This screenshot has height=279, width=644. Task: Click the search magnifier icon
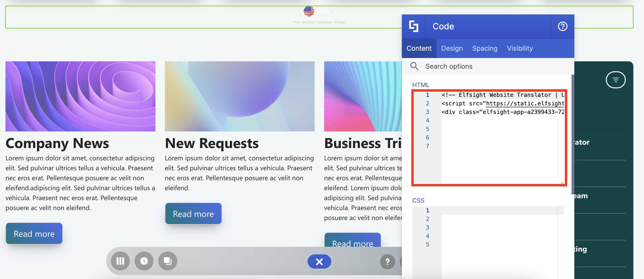(x=414, y=66)
